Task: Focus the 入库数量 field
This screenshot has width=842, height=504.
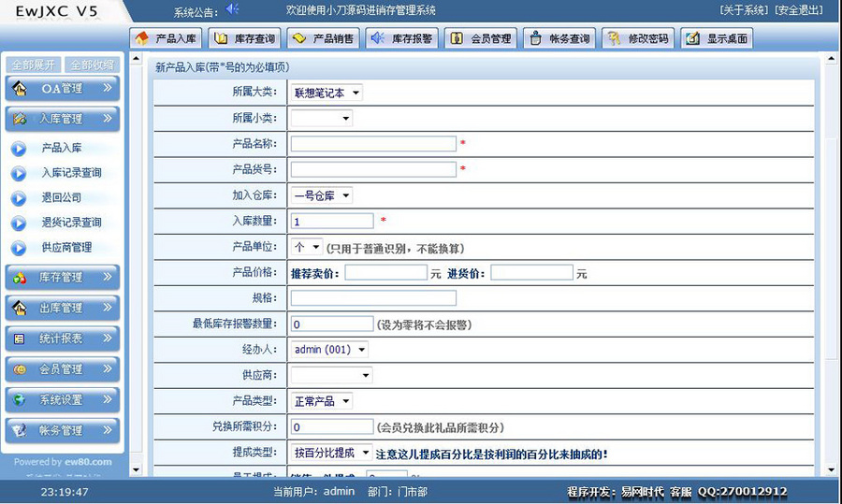Action: pyautogui.click(x=332, y=221)
